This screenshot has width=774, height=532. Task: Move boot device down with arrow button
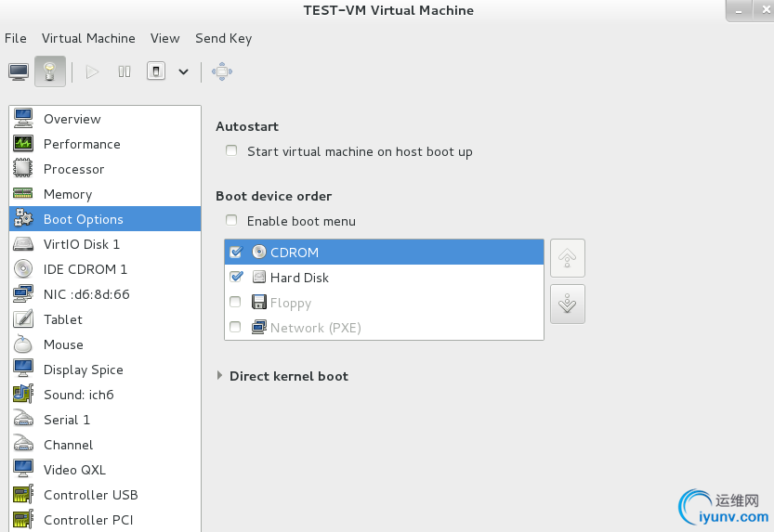[567, 304]
